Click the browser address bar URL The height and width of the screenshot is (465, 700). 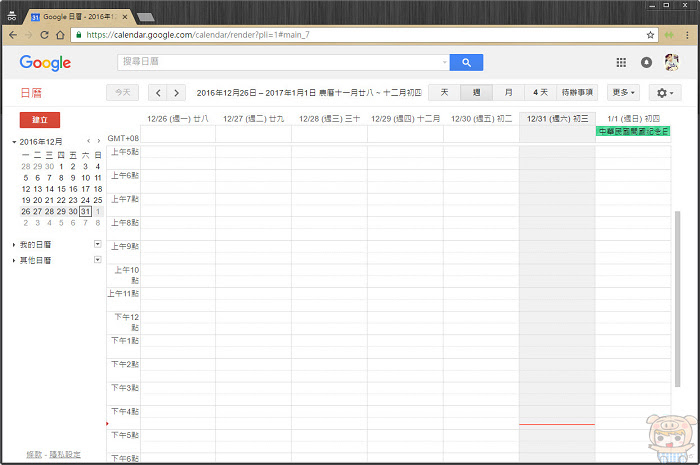[198, 35]
